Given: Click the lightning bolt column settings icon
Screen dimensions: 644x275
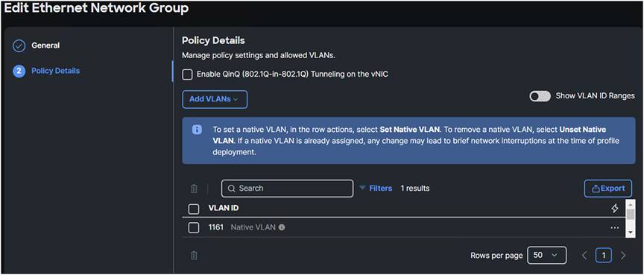Looking at the screenshot, I should pos(615,208).
